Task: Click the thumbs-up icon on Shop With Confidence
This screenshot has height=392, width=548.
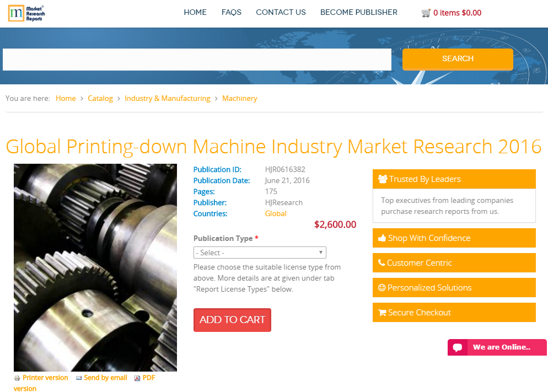Action: (382, 238)
